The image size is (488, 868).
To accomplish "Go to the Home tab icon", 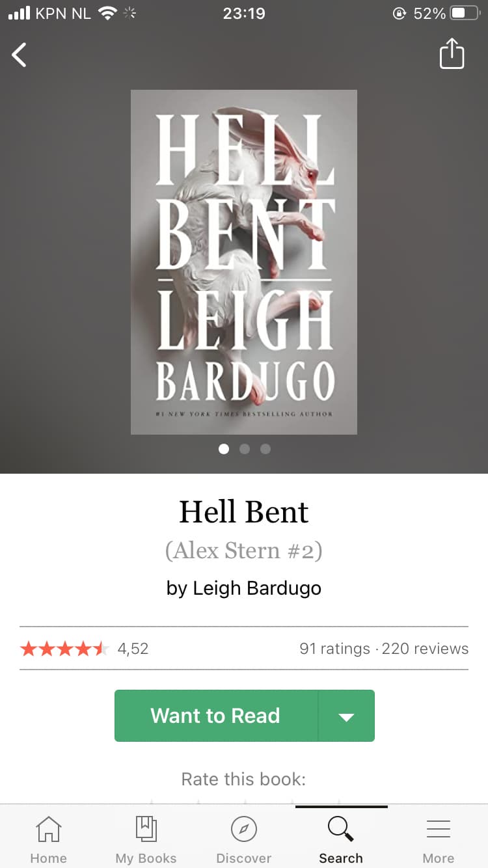I will [48, 830].
